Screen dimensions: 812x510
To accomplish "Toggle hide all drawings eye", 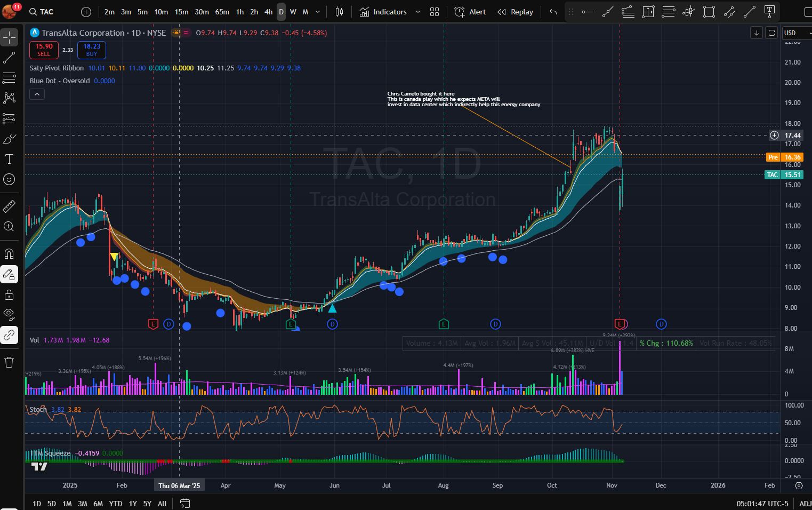I will tap(9, 315).
